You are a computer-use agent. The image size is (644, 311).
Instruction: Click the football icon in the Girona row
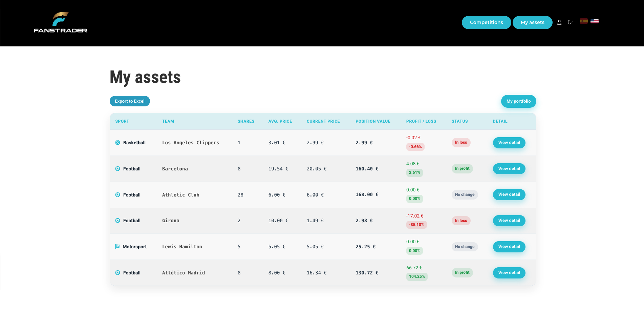(x=117, y=221)
